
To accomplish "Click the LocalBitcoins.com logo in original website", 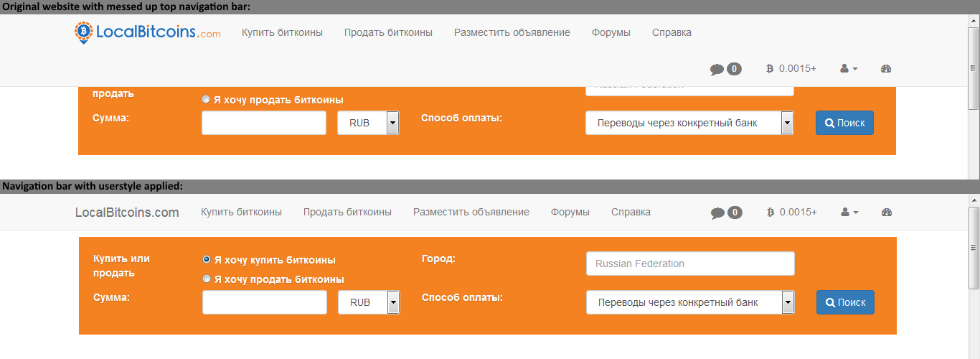I will (x=148, y=32).
